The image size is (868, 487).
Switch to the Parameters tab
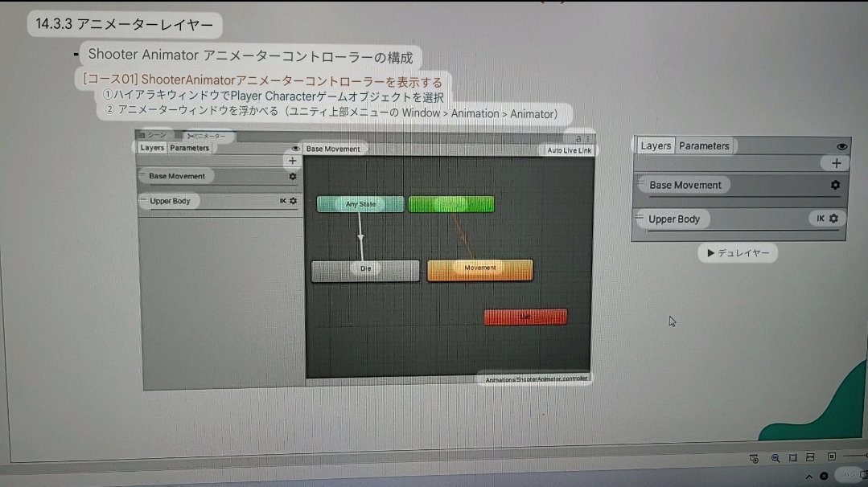[190, 147]
